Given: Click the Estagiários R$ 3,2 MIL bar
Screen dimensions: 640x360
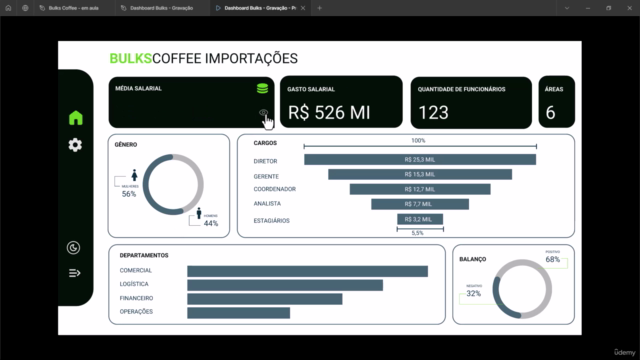Looking at the screenshot, I should pos(420,219).
